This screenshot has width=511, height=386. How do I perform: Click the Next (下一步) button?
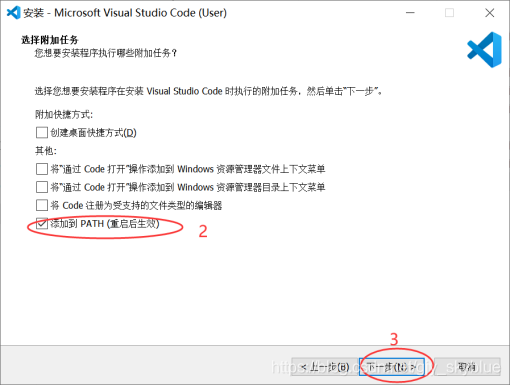click(391, 367)
